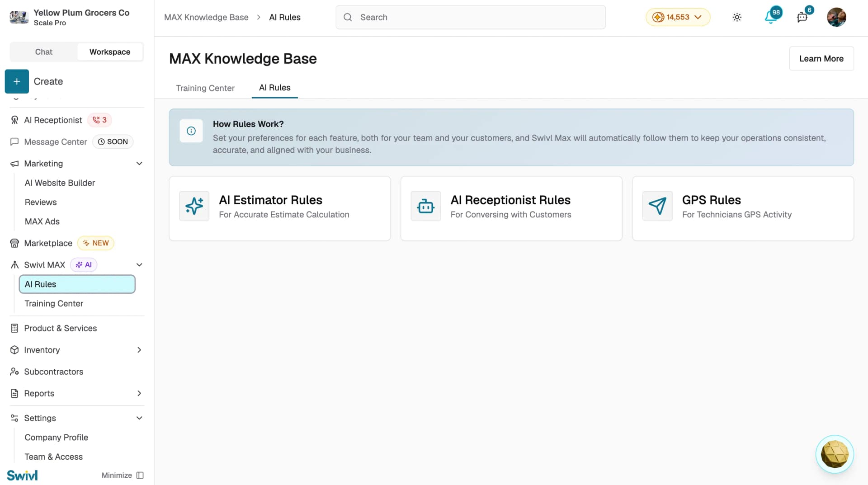Open the AI Receptionist Rules card

click(511, 208)
